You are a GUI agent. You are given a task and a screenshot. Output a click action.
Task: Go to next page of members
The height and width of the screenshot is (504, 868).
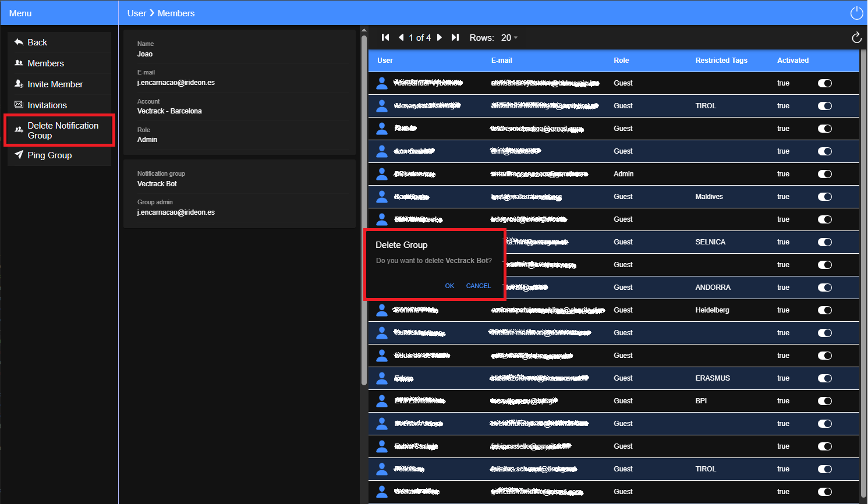[440, 37]
